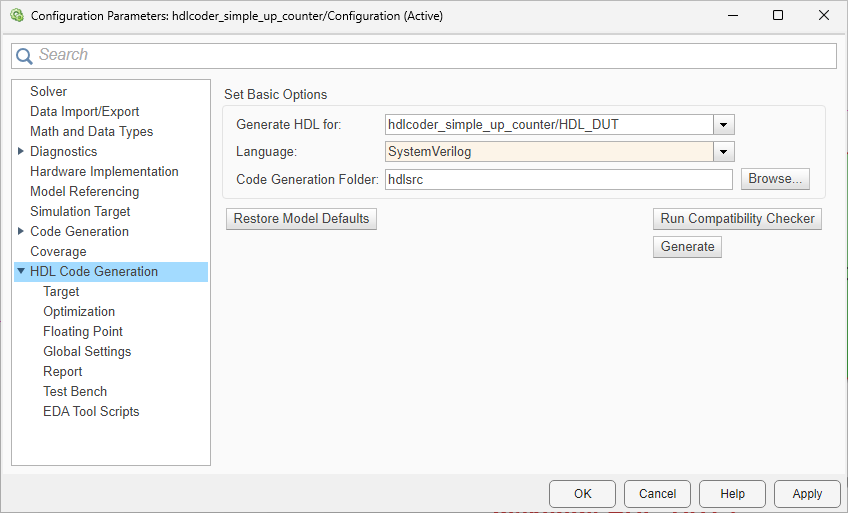Click the Browse button
Viewport: 848px width, 513px height.
(x=775, y=179)
